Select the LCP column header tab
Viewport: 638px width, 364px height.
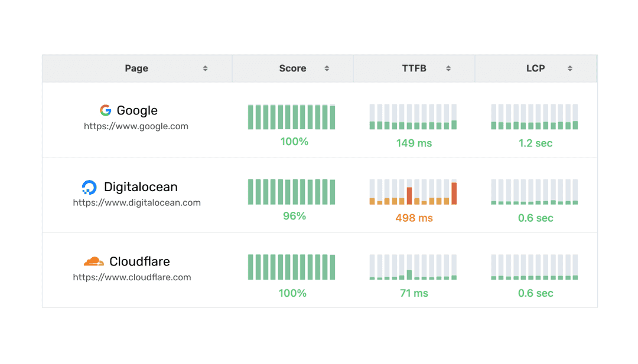[535, 68]
